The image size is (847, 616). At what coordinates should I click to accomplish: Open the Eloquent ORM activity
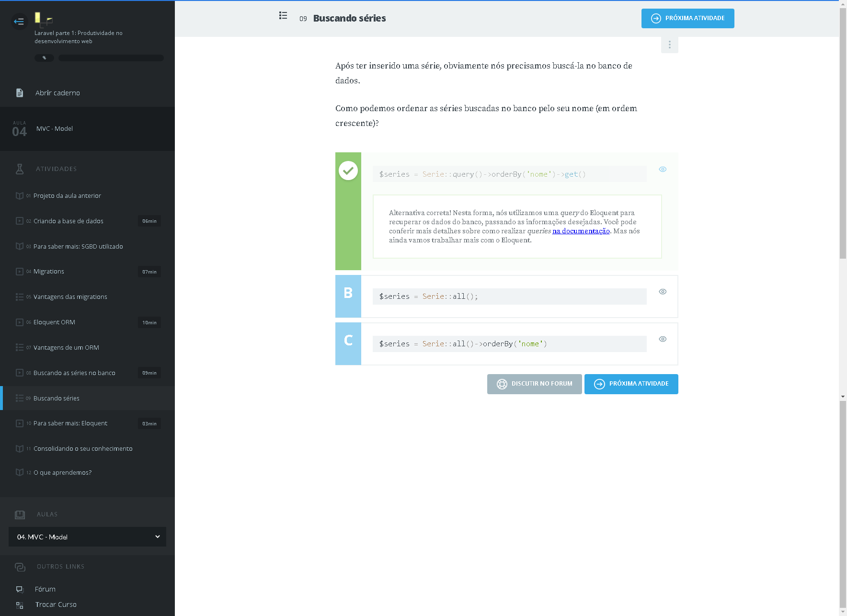click(54, 322)
